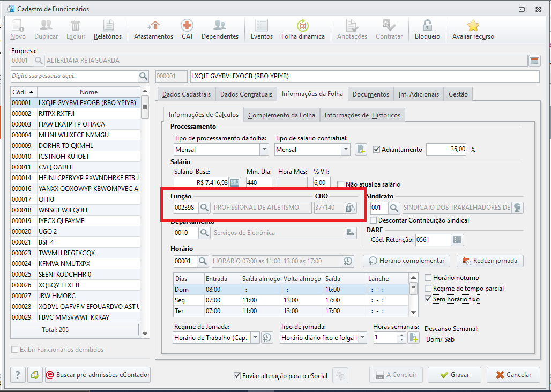
Task: Increase the Horas semanais stepper
Action: coord(402,335)
